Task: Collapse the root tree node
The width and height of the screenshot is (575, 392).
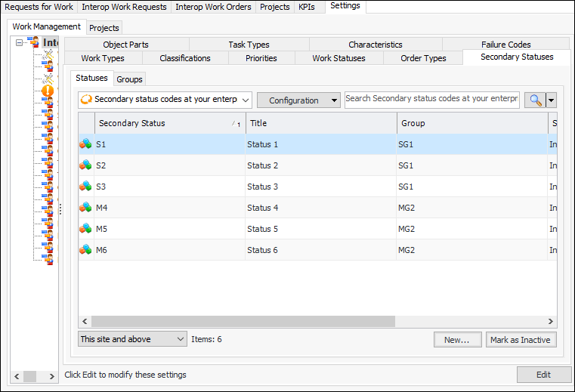Action: pos(20,43)
